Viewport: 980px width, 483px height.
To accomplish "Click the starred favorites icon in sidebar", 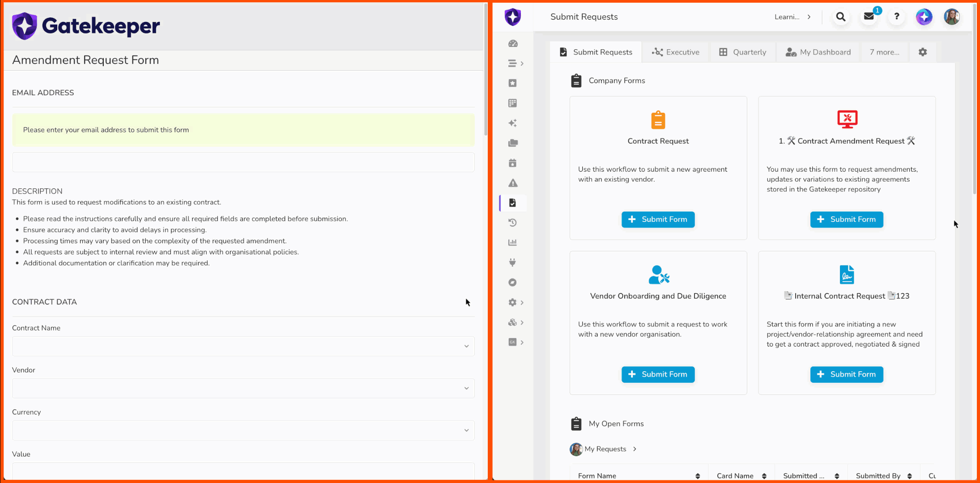I will tap(513, 83).
